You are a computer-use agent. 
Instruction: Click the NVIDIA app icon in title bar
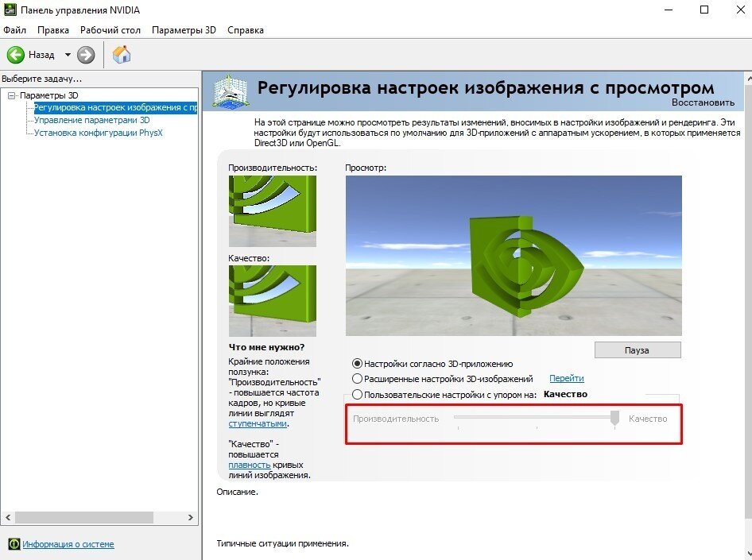click(10, 10)
